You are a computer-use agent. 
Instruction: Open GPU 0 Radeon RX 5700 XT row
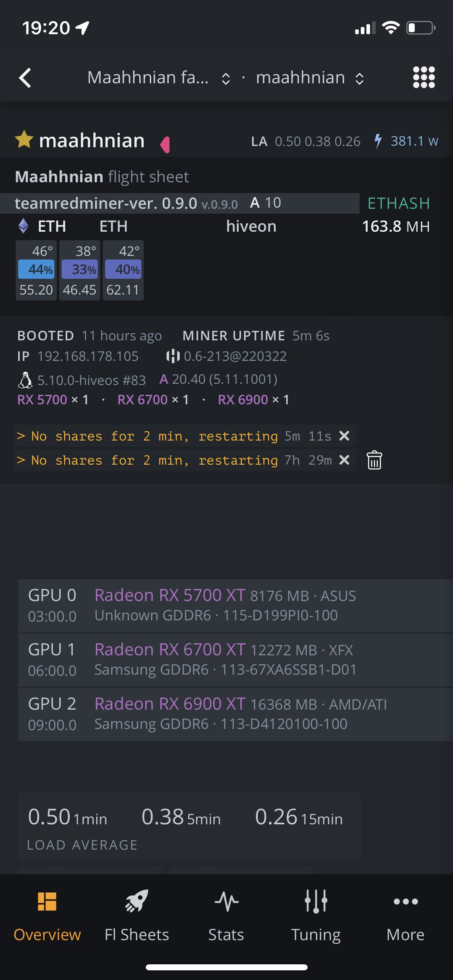point(235,605)
